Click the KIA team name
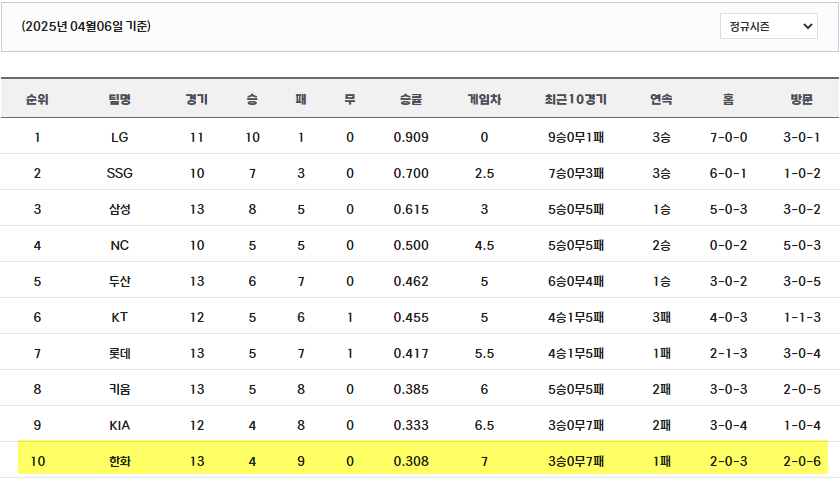Screen dimensions: 840x482 119,425
